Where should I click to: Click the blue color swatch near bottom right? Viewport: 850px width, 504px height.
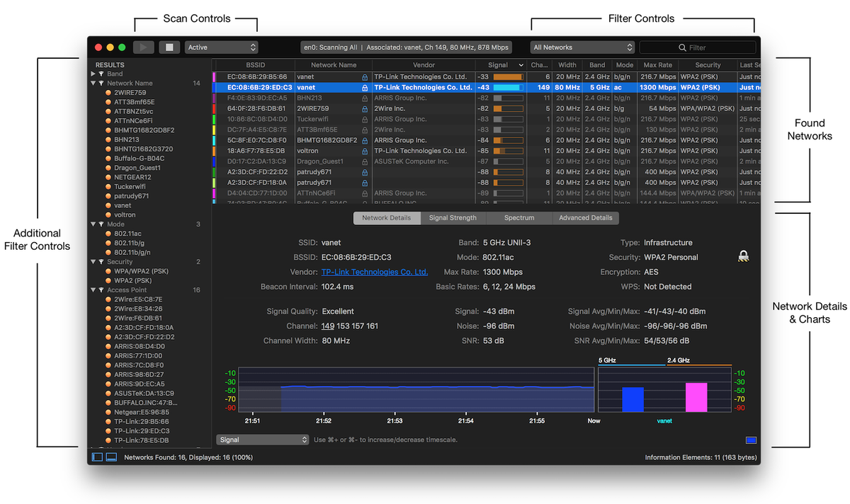[x=750, y=440]
